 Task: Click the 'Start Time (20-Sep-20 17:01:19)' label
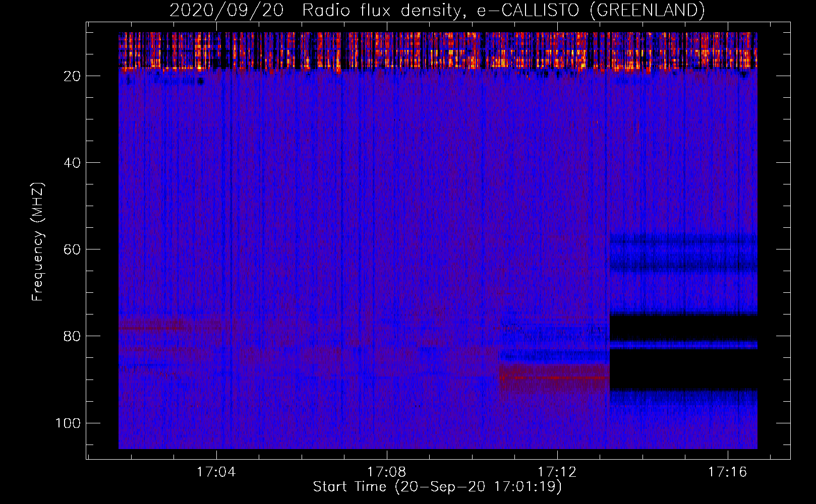point(437,487)
